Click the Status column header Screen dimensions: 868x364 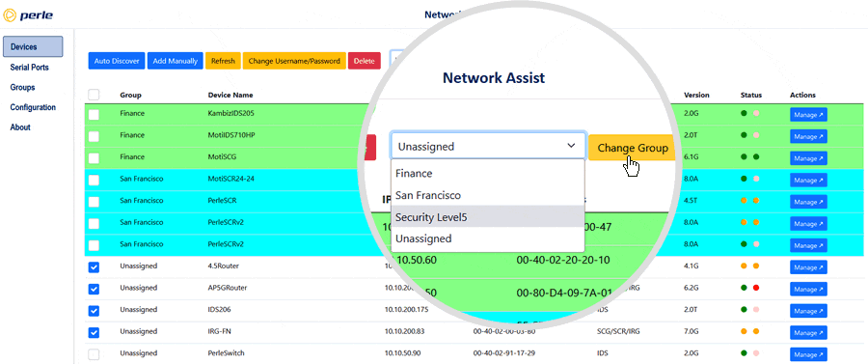coord(751,95)
